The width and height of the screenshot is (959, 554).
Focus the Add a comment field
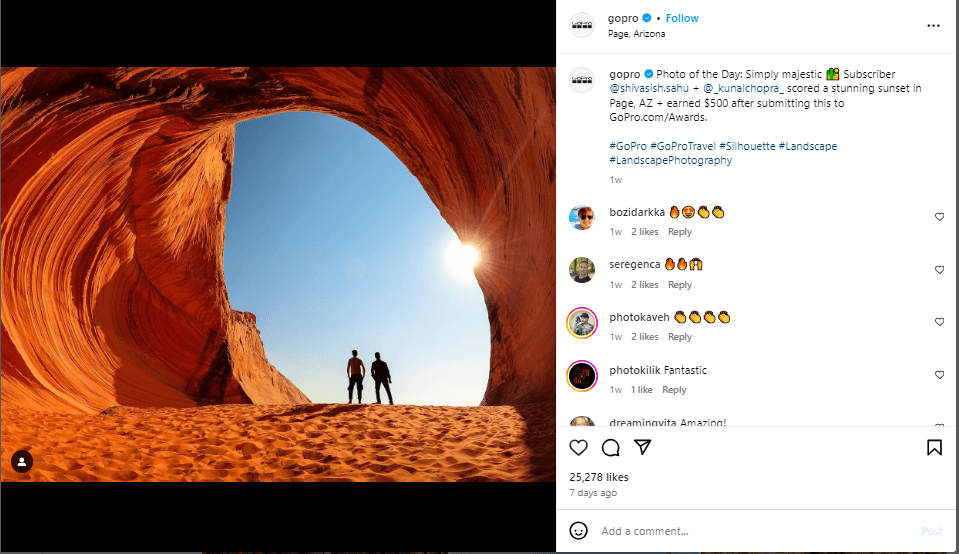[755, 531]
